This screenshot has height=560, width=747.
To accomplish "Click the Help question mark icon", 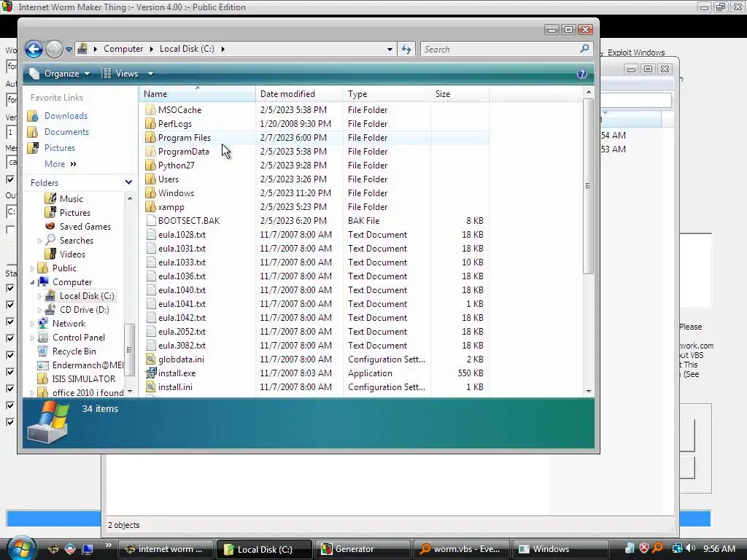I will [581, 74].
